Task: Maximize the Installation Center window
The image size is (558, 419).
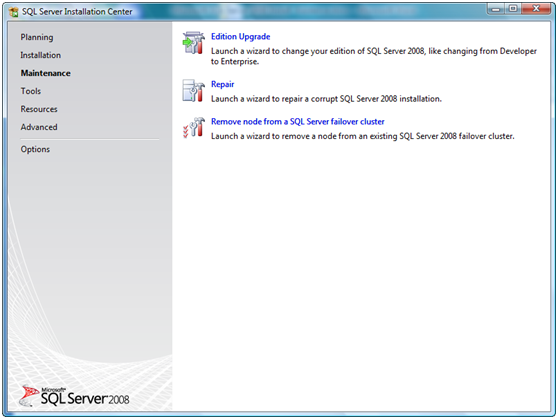Action: [513, 9]
